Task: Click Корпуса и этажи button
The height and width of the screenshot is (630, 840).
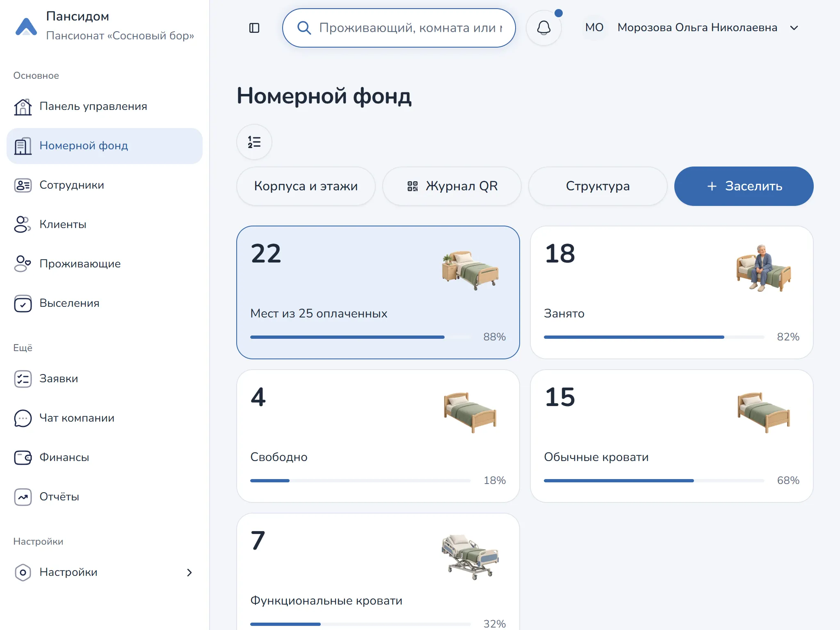Action: coord(306,186)
